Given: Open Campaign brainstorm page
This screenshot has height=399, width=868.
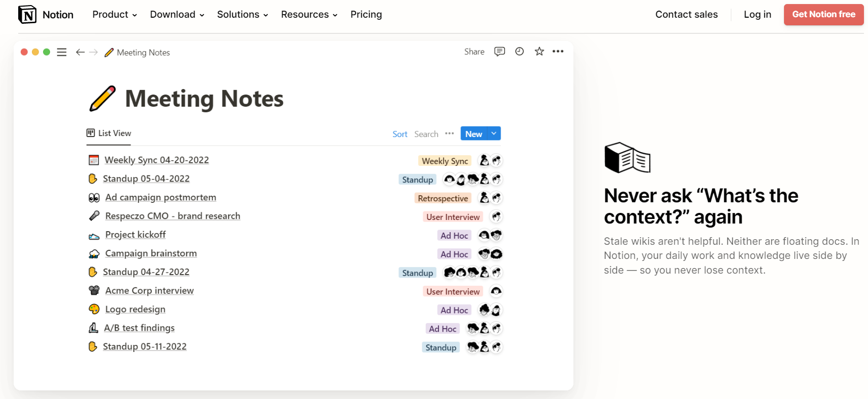Looking at the screenshot, I should [151, 253].
